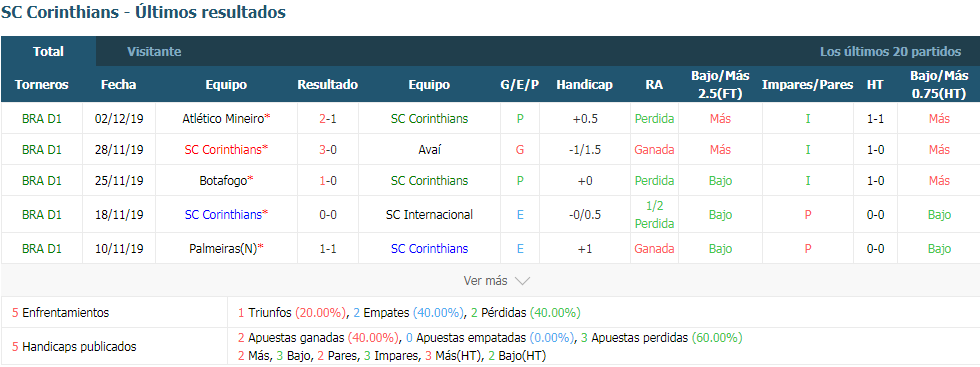
Task: Expand the Ver más chevron
Action: click(x=522, y=281)
